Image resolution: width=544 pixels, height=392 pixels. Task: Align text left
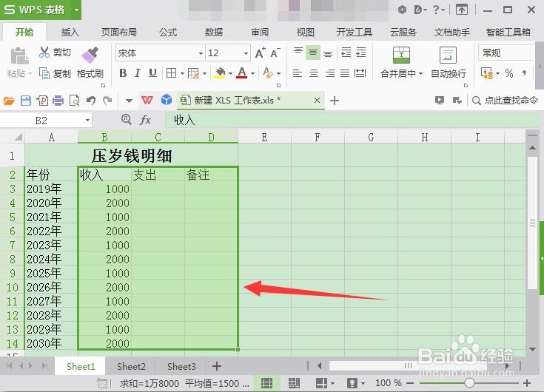click(x=298, y=73)
